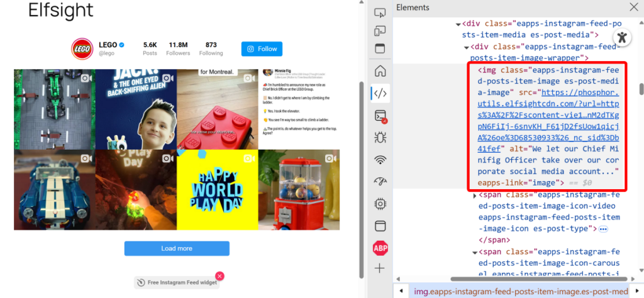
Task: Open the accessibility figure button
Action: (x=622, y=37)
